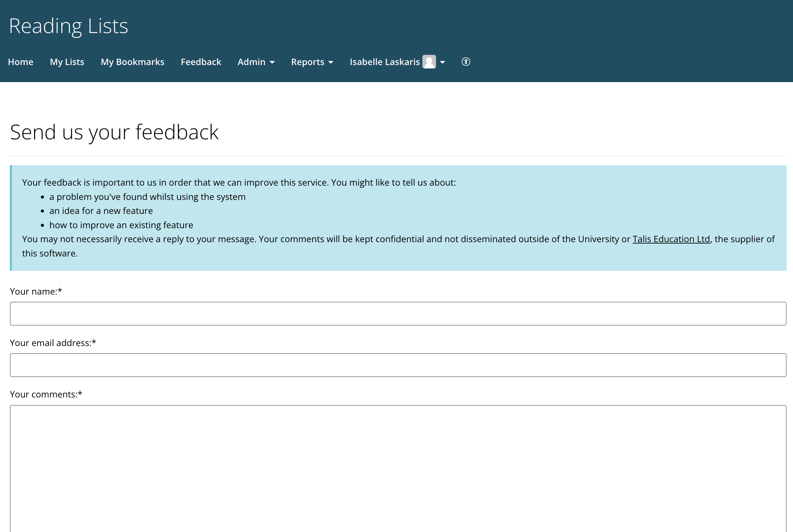Viewport: 793px width, 532px height.
Task: Click 'how to improve an existing feature' bullet
Action: click(x=121, y=225)
